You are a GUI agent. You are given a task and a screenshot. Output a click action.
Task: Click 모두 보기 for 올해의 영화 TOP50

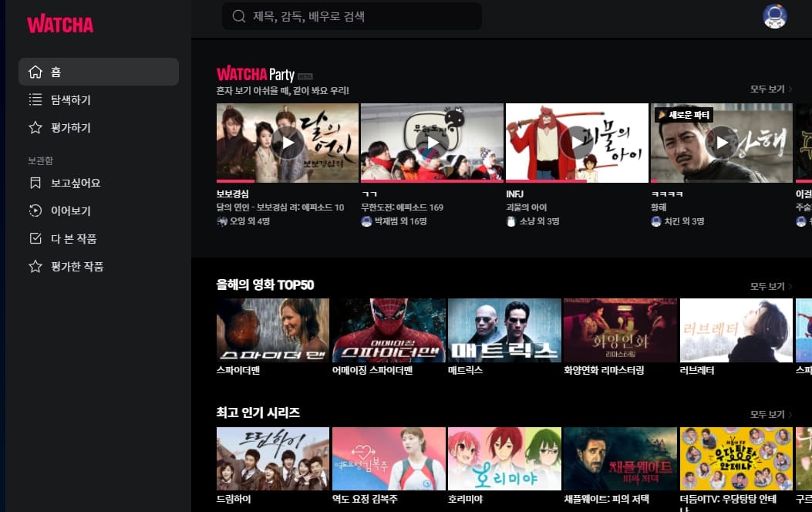771,286
